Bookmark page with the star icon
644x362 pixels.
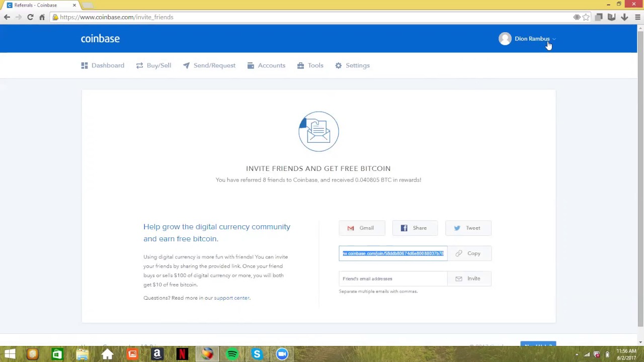tap(586, 17)
